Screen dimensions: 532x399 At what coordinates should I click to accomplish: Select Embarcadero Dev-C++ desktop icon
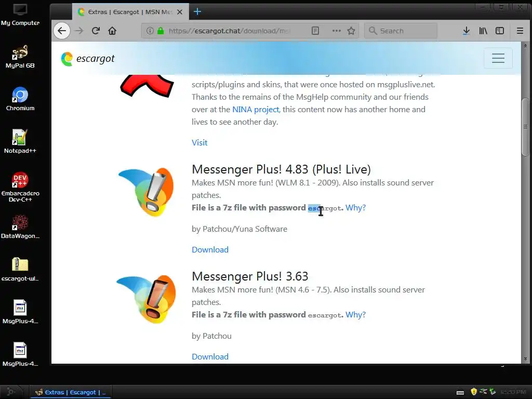(20, 187)
